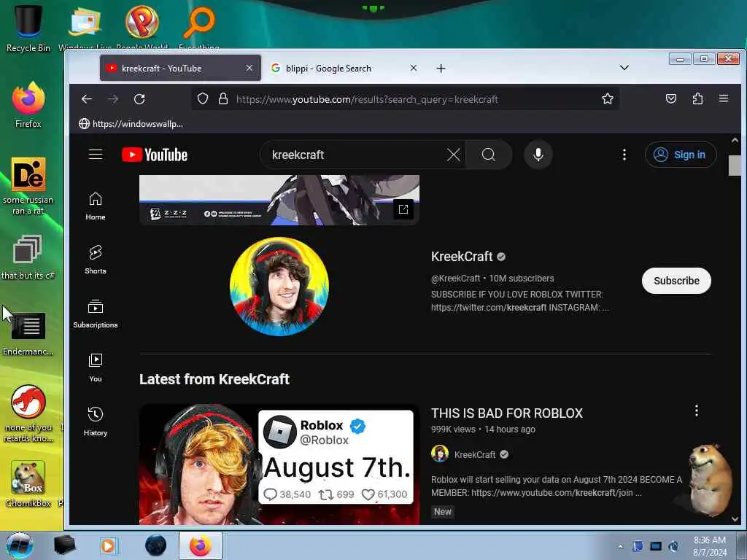The width and height of the screenshot is (747, 560).
Task: Click the banner ad image
Action: coord(279,200)
